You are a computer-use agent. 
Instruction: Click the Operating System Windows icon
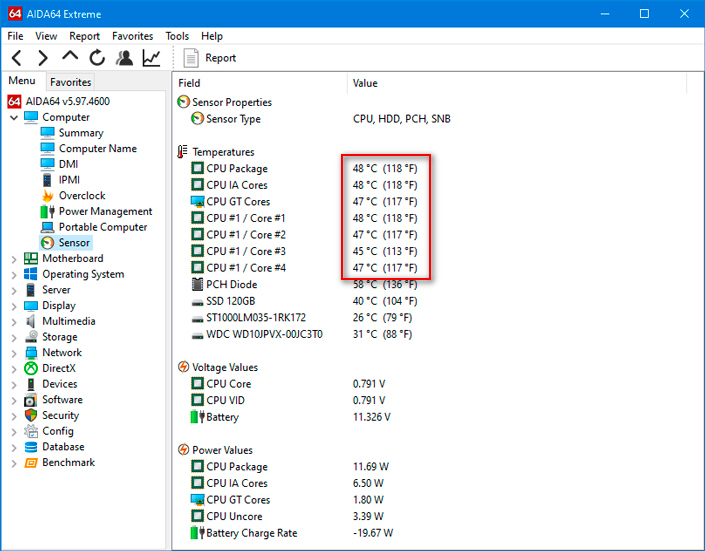click(31, 274)
